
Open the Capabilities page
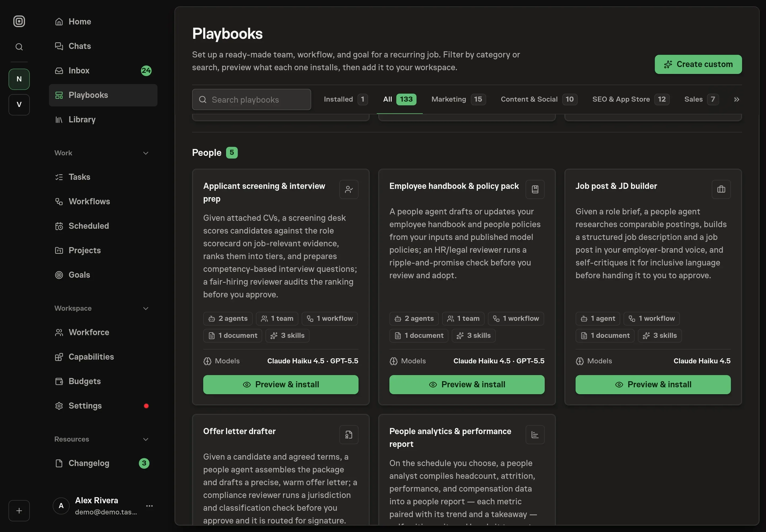pyautogui.click(x=103, y=357)
